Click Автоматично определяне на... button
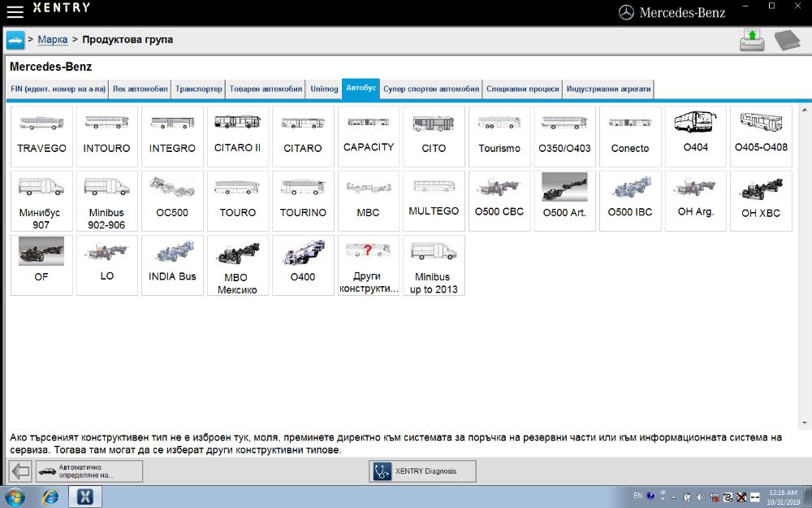Viewport: 812px width, 508px height. (89, 471)
